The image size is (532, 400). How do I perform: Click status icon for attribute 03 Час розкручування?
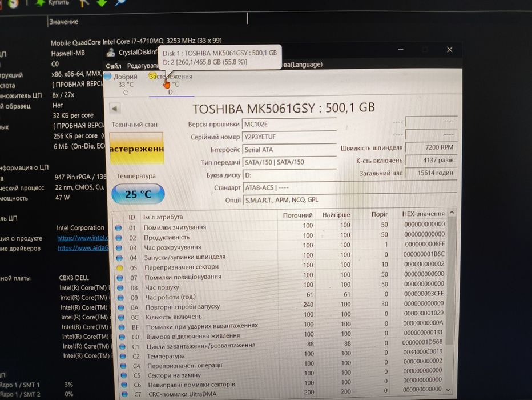tap(119, 248)
